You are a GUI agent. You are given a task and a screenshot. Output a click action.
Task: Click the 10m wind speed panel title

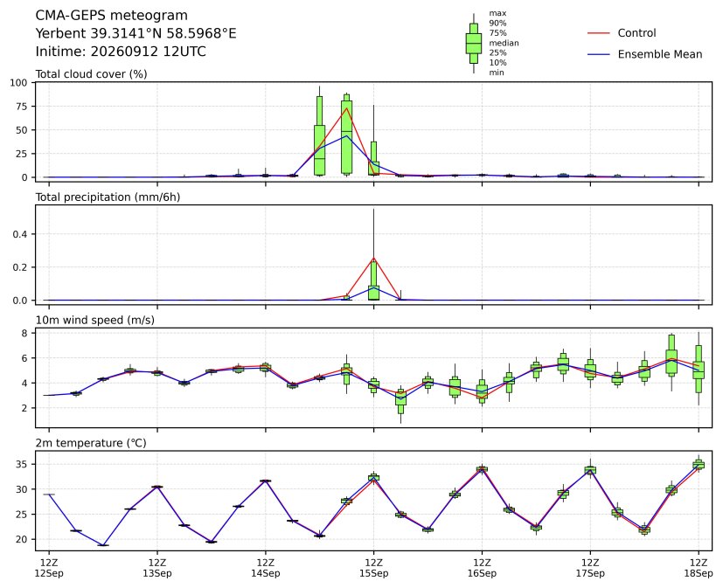coord(95,321)
